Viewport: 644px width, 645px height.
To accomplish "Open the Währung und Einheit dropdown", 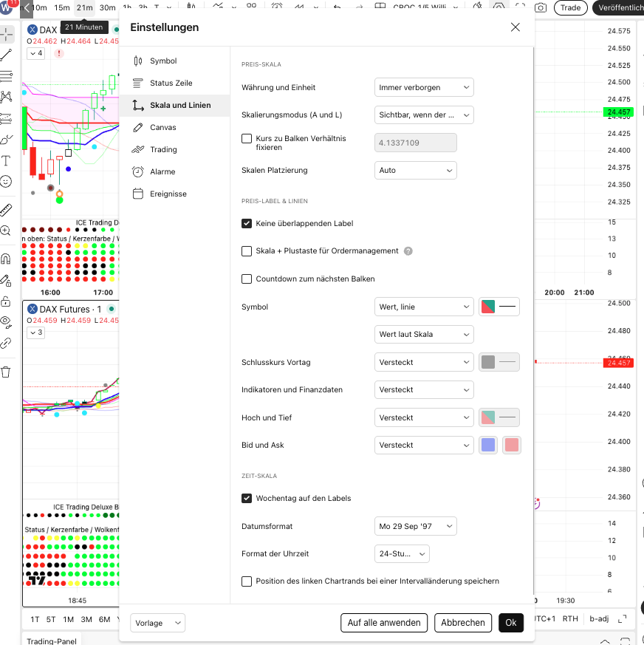I will (x=424, y=87).
